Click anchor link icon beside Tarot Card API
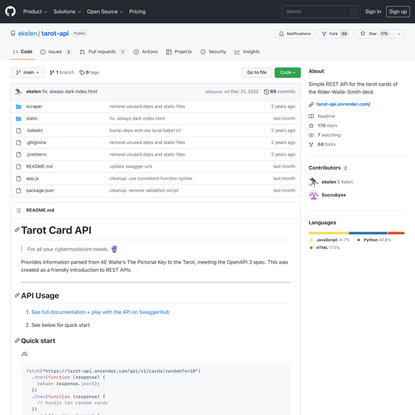415x415 pixels. (17, 230)
